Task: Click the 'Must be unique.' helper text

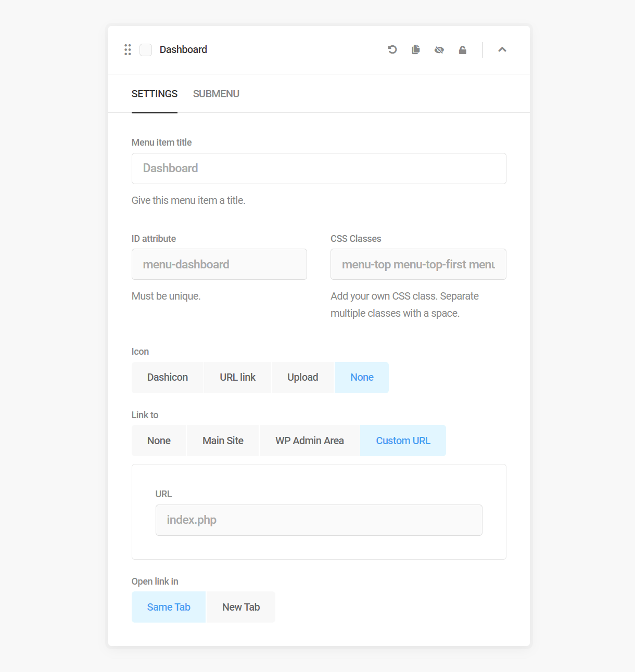Action: tap(166, 296)
